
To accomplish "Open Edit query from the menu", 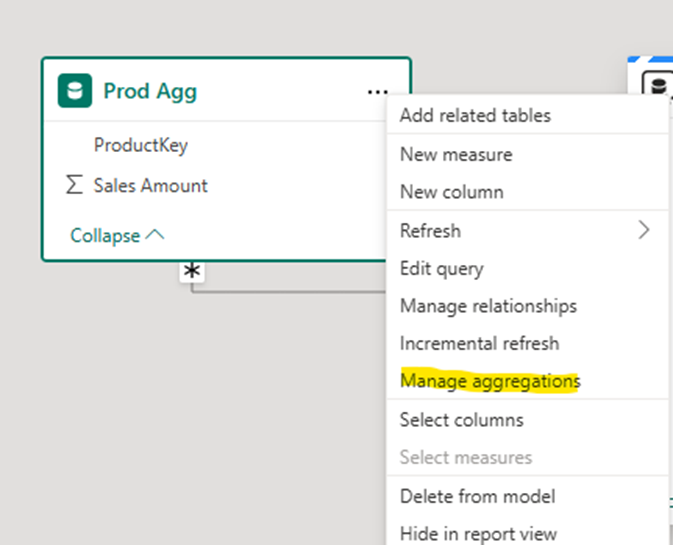I will click(441, 268).
